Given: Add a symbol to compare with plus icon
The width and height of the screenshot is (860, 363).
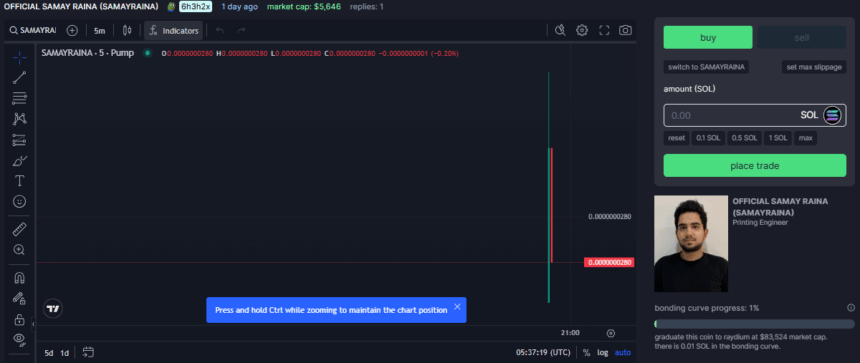Looking at the screenshot, I should [72, 31].
